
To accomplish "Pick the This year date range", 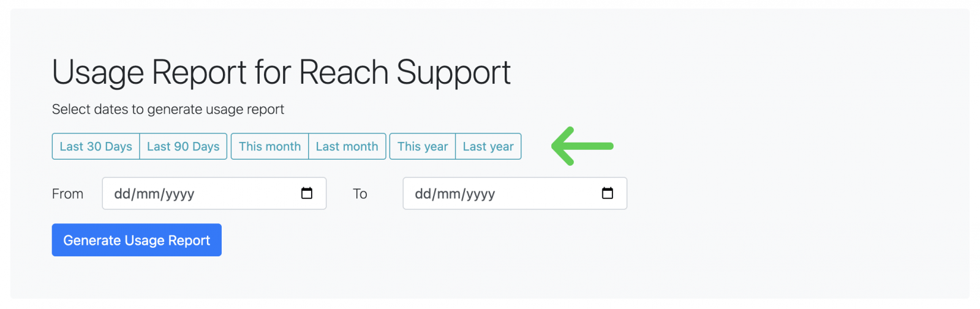I will coord(423,146).
